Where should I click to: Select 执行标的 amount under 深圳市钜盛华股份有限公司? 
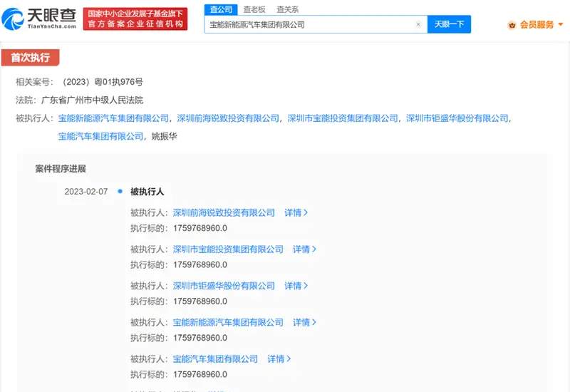pos(200,301)
